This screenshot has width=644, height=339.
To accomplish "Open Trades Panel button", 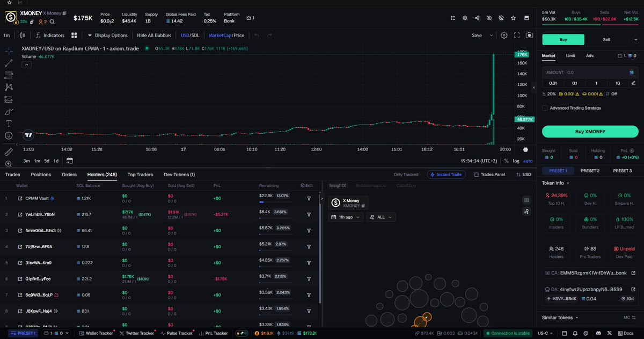I will point(489,175).
